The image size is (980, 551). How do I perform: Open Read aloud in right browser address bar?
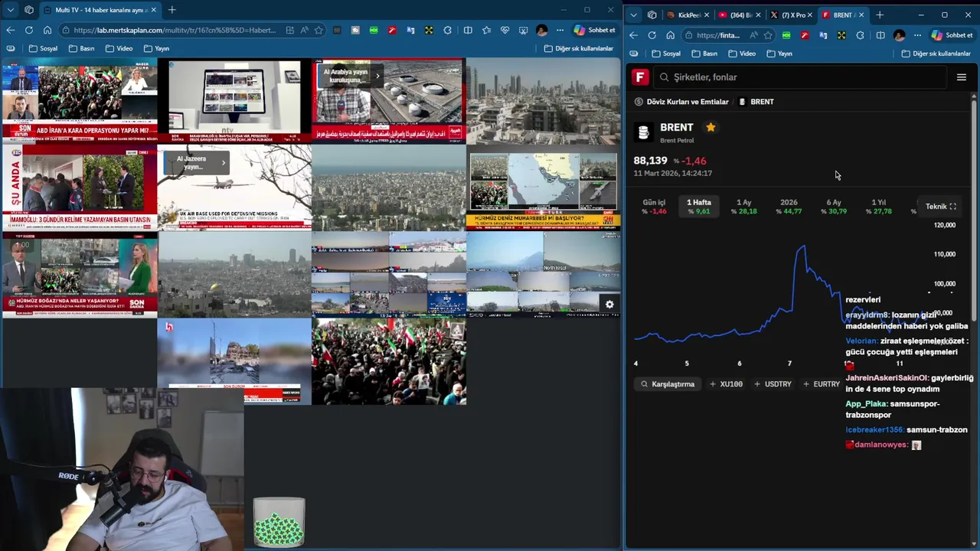pyautogui.click(x=754, y=35)
